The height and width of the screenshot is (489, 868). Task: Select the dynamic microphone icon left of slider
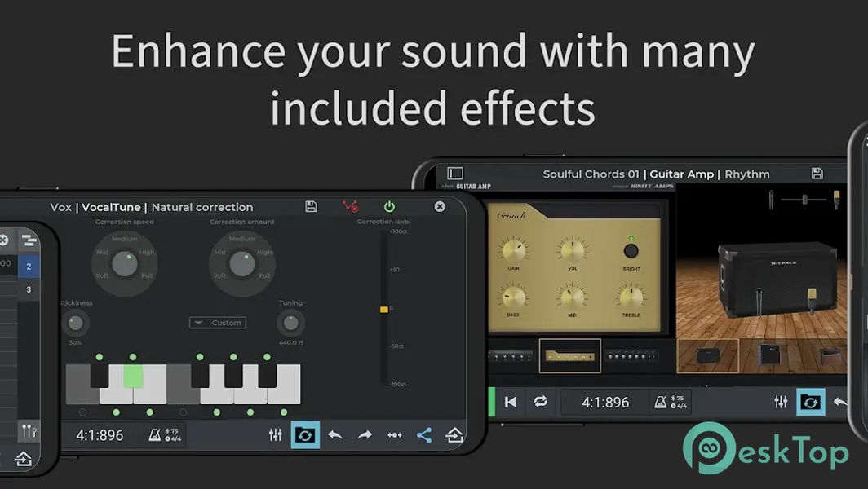(771, 200)
